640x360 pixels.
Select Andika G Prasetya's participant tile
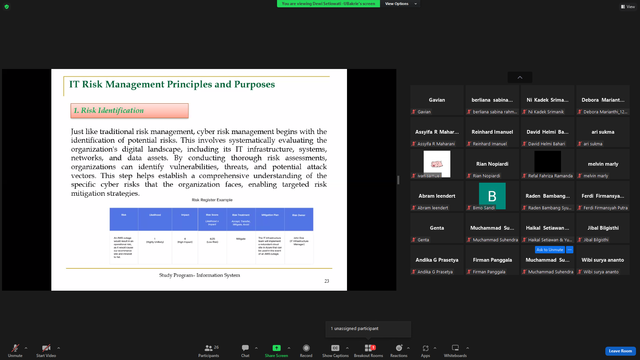tap(437, 260)
